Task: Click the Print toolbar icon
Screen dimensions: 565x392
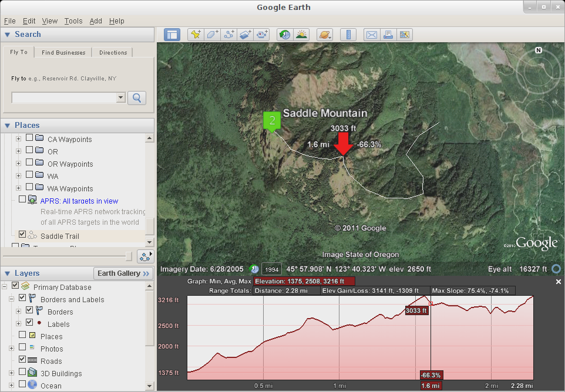Action: coord(388,35)
